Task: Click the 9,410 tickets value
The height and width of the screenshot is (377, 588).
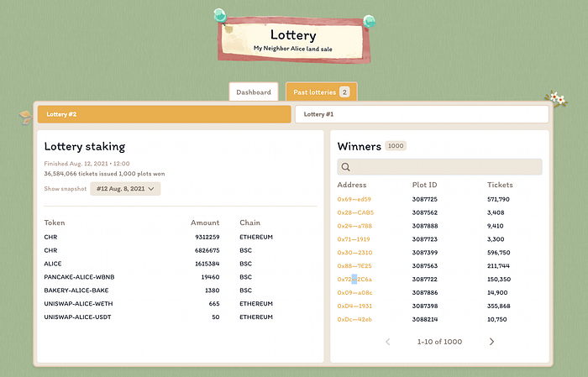Action: pos(496,226)
